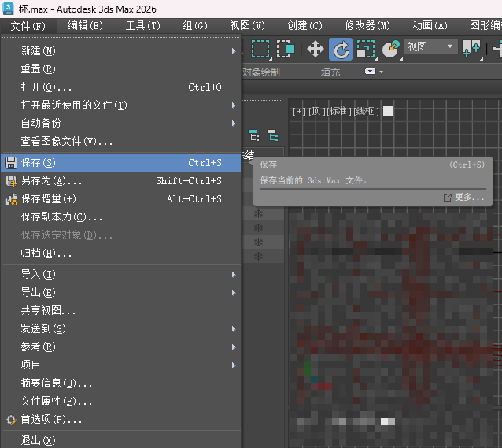Expand 打开最近使用的文件(T) submenu
502x448 pixels.
[x=121, y=105]
